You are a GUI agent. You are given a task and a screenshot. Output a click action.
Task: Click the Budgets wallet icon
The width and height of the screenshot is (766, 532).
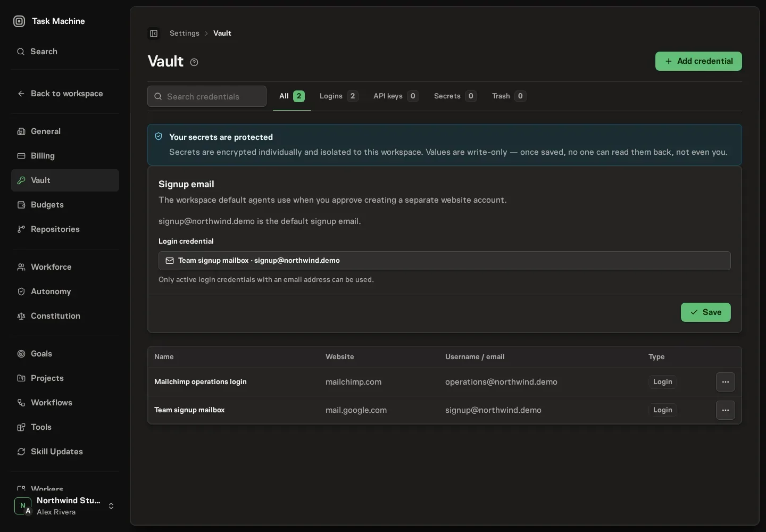[x=21, y=205]
